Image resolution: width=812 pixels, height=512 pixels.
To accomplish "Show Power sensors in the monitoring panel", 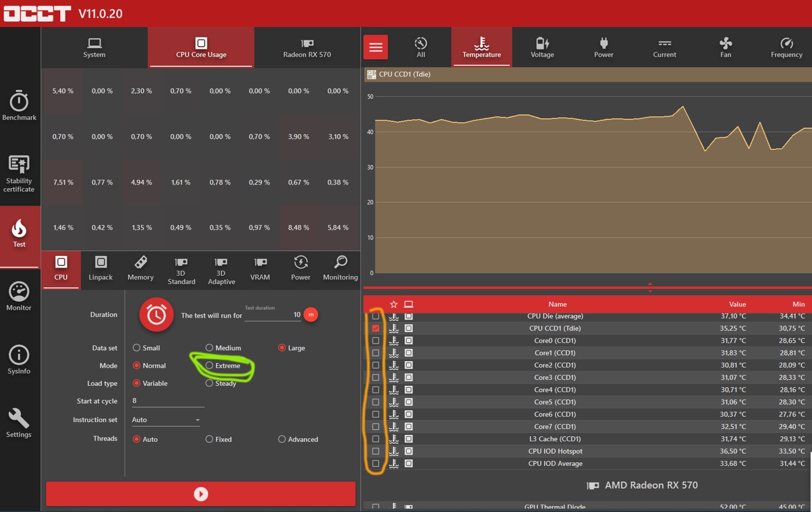I will pos(604,47).
